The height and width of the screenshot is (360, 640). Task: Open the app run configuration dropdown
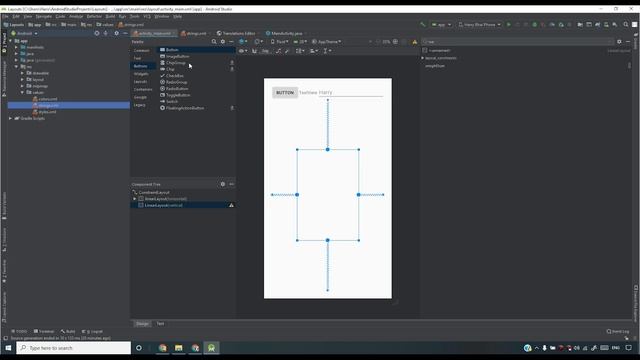coord(441,25)
